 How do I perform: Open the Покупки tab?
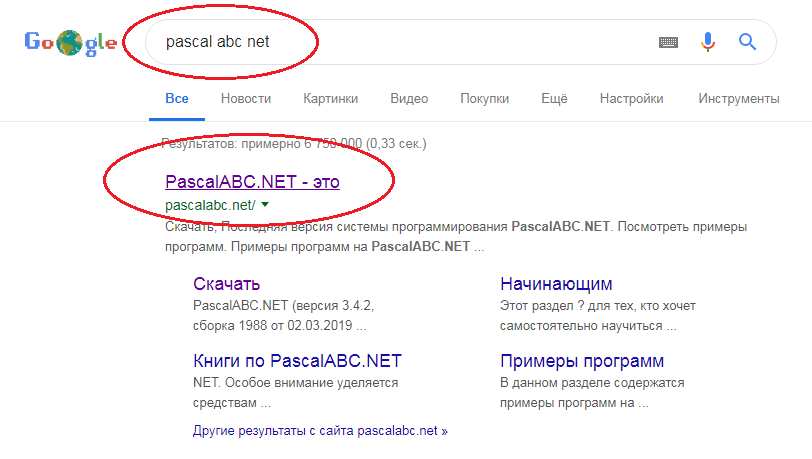485,98
